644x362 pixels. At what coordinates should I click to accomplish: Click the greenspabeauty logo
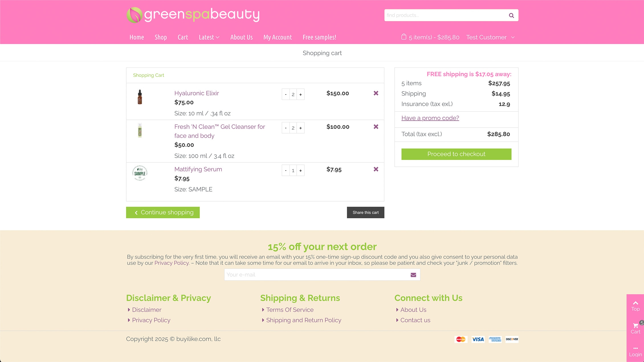193,15
